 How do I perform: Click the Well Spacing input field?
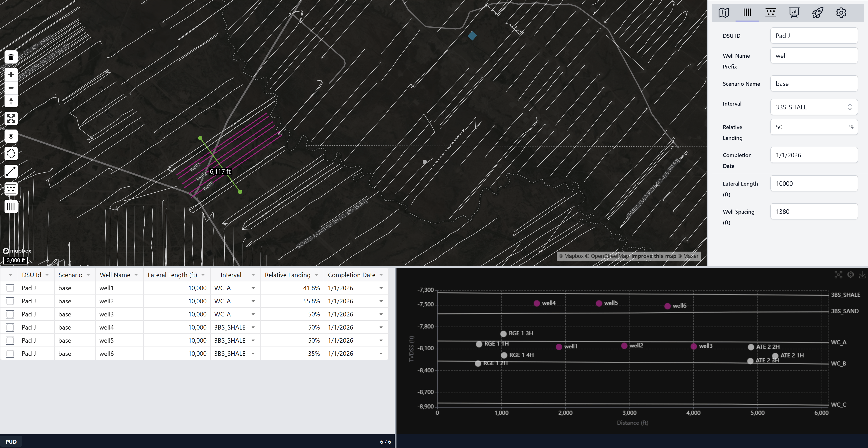tap(814, 212)
